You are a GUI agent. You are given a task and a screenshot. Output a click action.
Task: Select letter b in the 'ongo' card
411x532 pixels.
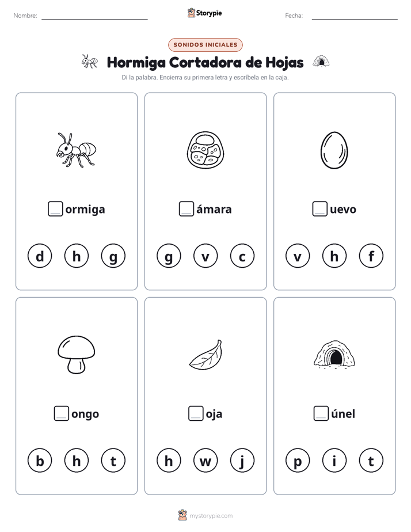tap(40, 461)
